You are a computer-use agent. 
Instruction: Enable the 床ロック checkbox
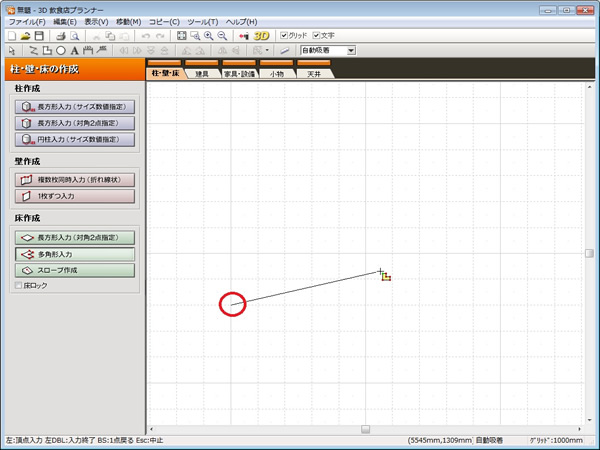point(19,285)
